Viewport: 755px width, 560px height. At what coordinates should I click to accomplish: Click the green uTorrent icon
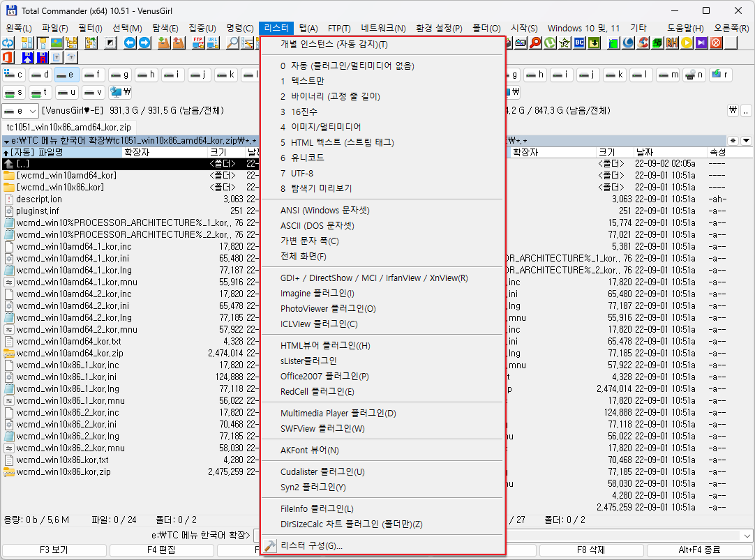[x=551, y=43]
